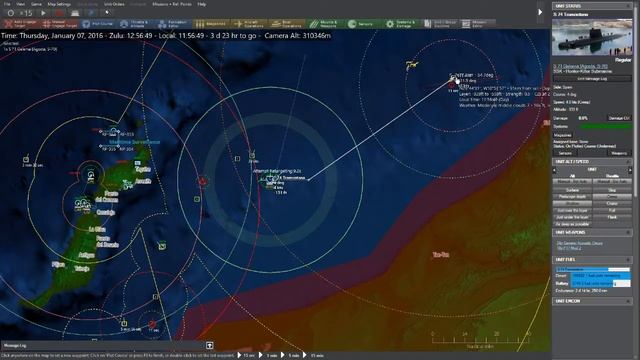Click the Manual Engage Target toolbar button

[59, 24]
